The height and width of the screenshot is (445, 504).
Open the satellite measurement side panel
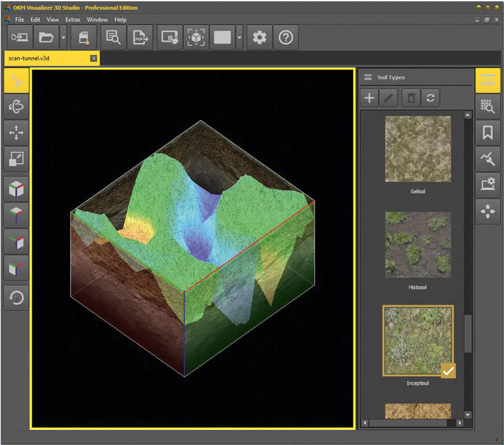coord(488,159)
